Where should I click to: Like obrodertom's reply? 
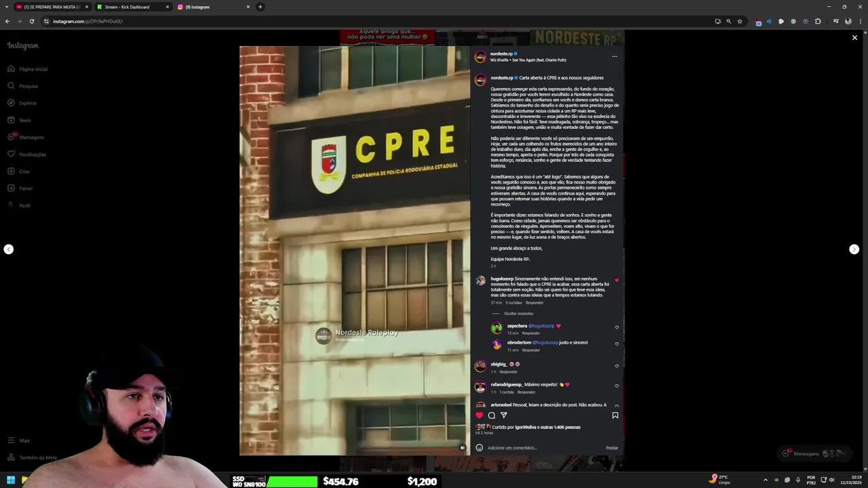(616, 344)
